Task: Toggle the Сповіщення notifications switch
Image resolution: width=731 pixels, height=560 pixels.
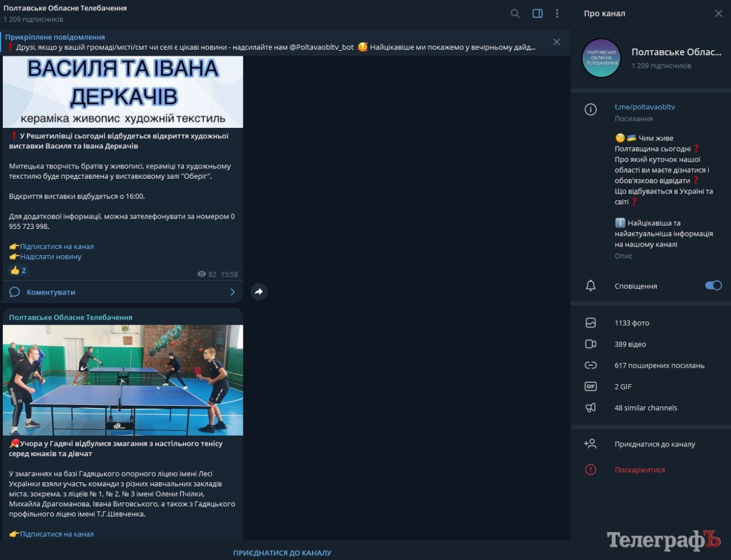Action: (x=713, y=285)
